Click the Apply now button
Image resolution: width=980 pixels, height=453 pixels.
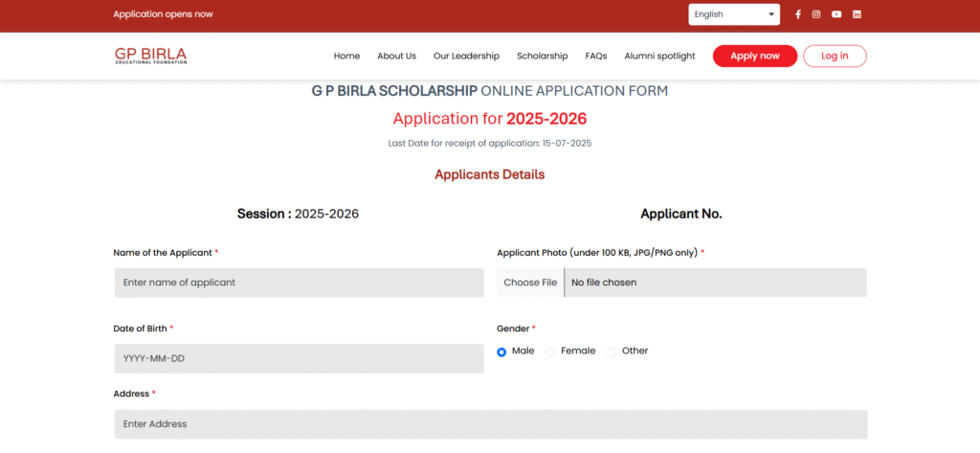(755, 56)
